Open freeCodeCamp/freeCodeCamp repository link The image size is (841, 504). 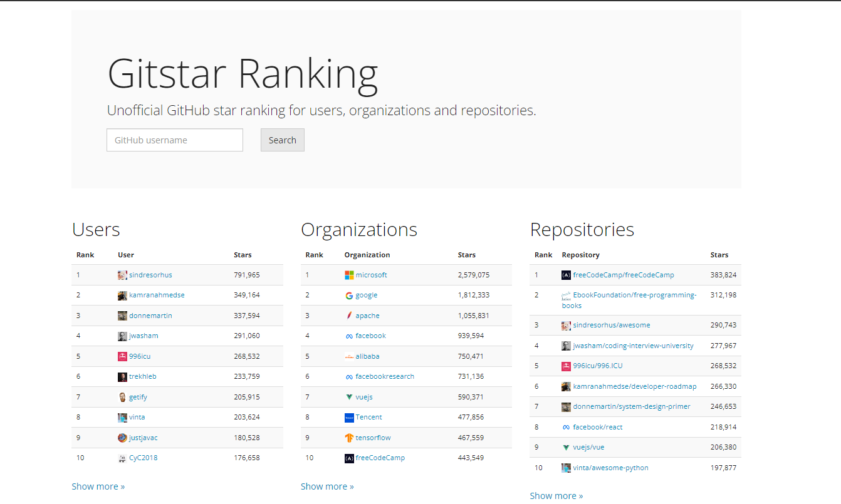[x=624, y=275]
